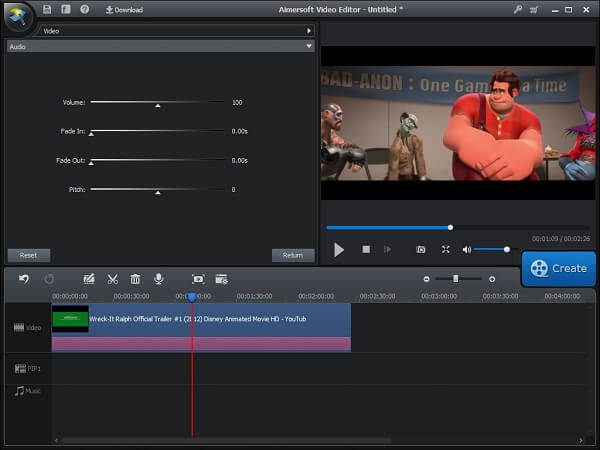This screenshot has width=600, height=450.
Task: Click the preview video frame
Action: point(458,123)
